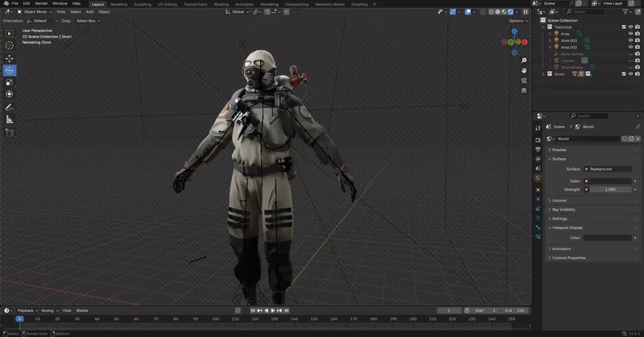Open Select Box drag dropdown

[87, 21]
